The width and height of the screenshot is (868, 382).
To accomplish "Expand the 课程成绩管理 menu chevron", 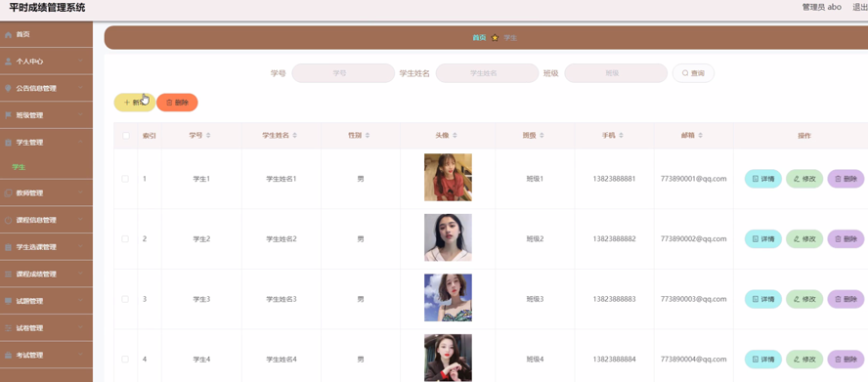I will click(80, 274).
